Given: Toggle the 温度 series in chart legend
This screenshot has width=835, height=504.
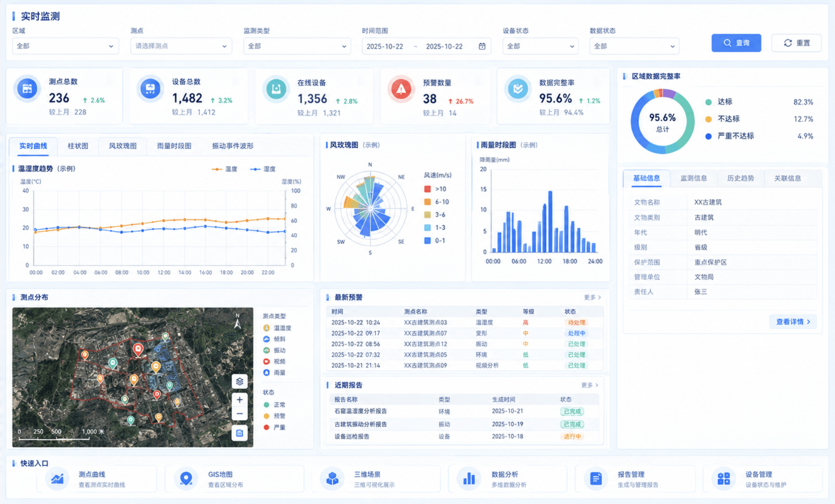Looking at the screenshot, I should pyautogui.click(x=224, y=169).
